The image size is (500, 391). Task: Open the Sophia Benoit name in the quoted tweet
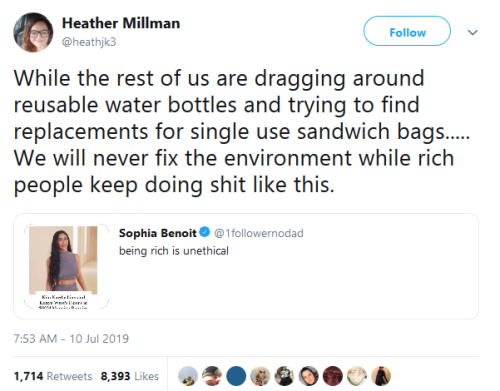[158, 233]
